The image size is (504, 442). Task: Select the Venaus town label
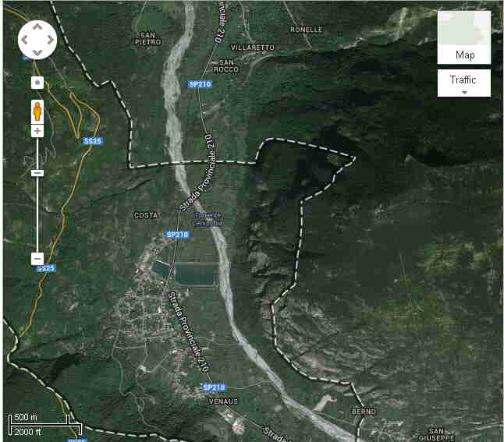223,401
